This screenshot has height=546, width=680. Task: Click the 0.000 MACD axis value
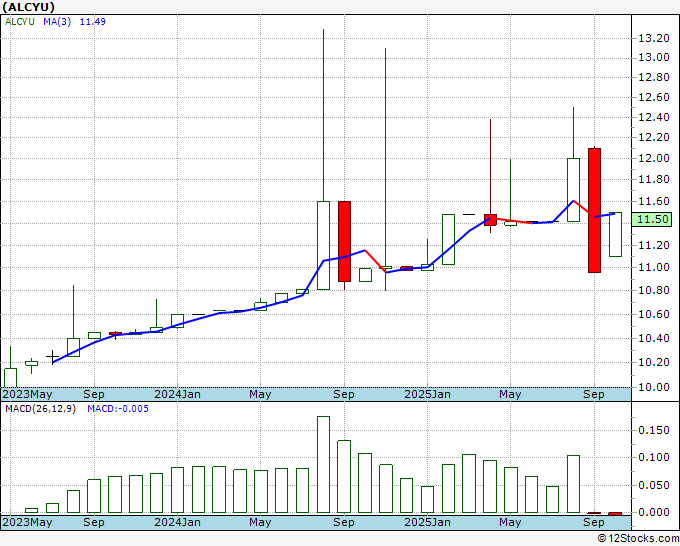(654, 512)
